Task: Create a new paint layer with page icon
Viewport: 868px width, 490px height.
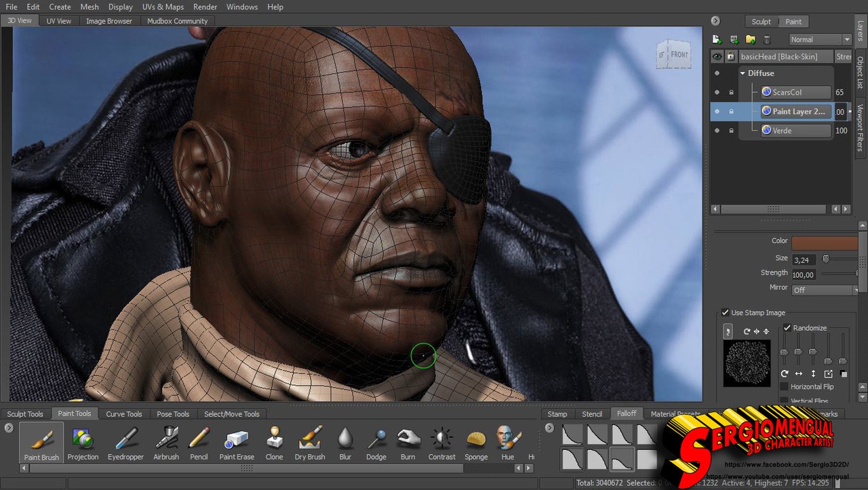Action: [x=717, y=40]
